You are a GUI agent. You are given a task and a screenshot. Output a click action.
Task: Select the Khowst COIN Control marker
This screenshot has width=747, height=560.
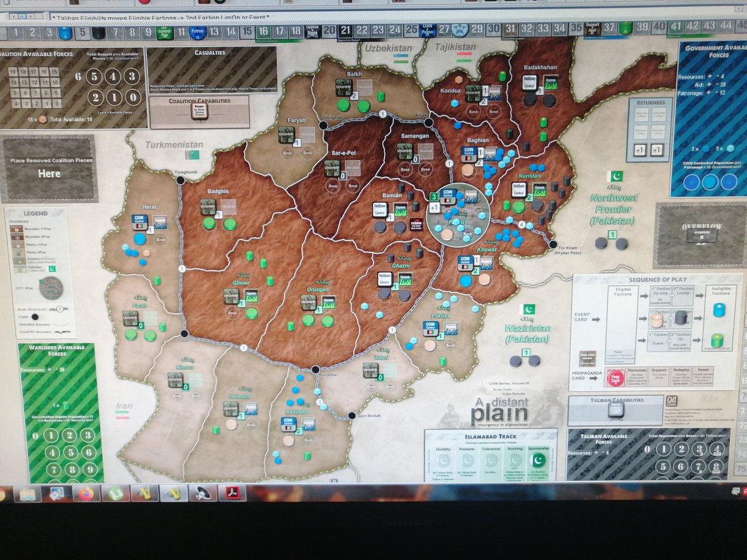[464, 263]
